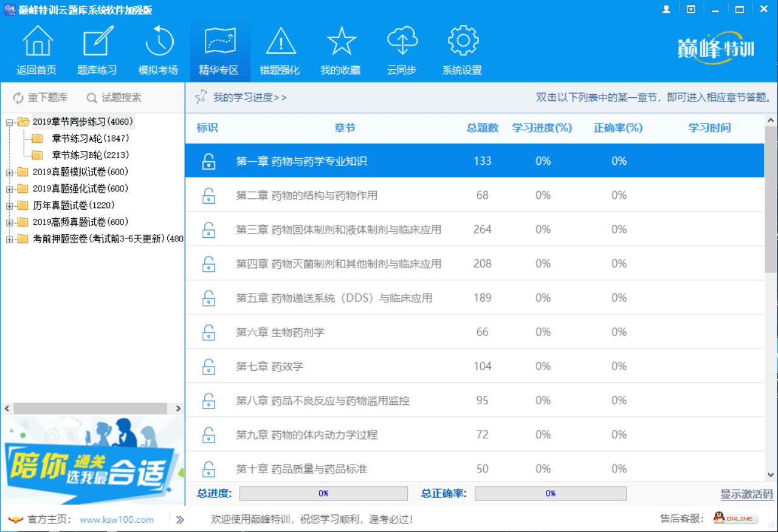The width and height of the screenshot is (778, 532).
Task: Click lock icon of 第九章 row
Action: point(208,435)
